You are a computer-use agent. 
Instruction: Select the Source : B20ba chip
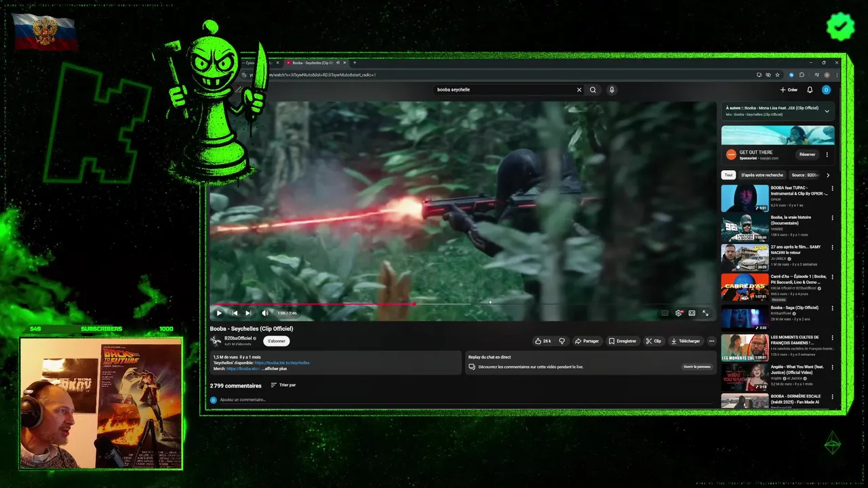tap(805, 175)
